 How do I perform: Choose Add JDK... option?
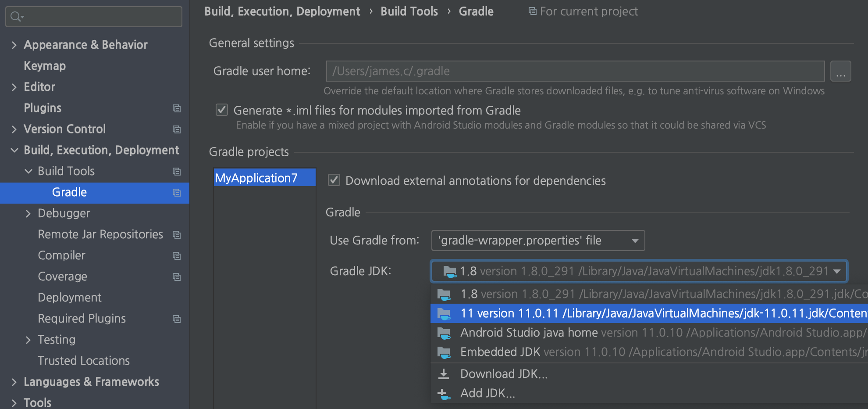coord(649,393)
